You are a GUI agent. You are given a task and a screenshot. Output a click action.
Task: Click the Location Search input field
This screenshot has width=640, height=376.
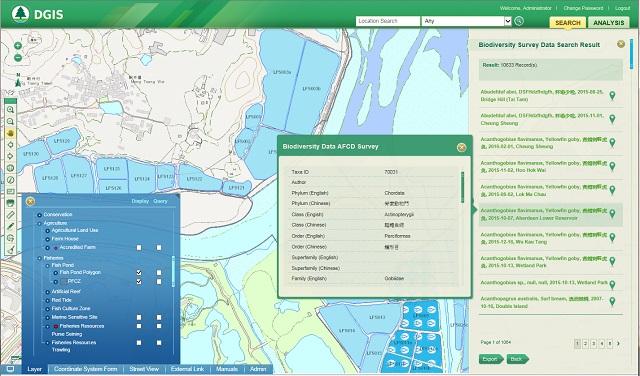pos(388,21)
